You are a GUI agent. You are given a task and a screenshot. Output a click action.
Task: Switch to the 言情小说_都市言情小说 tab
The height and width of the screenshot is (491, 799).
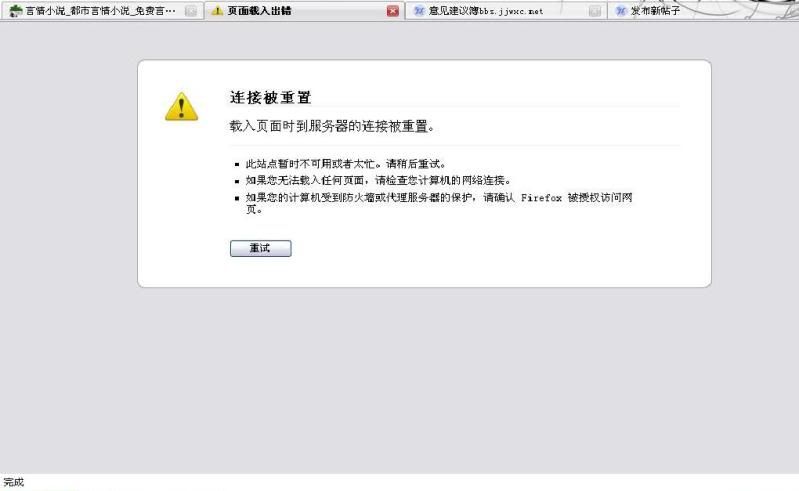[101, 11]
